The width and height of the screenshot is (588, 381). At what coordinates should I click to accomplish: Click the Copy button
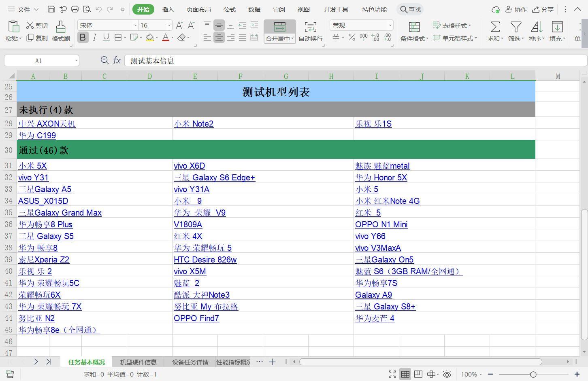pos(37,38)
